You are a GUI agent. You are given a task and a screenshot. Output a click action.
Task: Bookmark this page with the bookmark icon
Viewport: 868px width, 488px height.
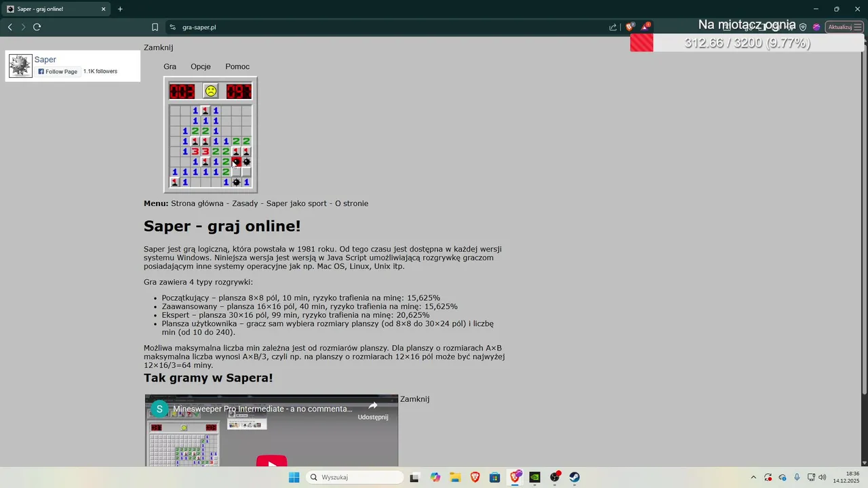(155, 27)
